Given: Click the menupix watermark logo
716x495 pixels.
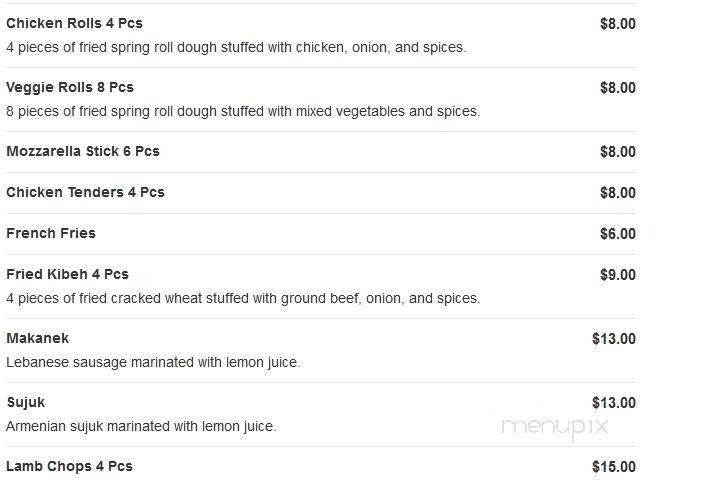Looking at the screenshot, I should 554,427.
